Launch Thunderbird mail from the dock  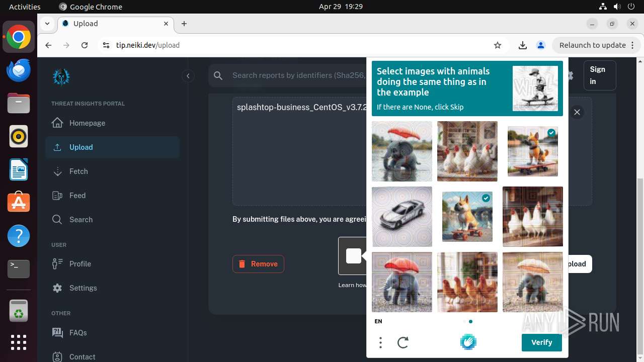coord(19,70)
